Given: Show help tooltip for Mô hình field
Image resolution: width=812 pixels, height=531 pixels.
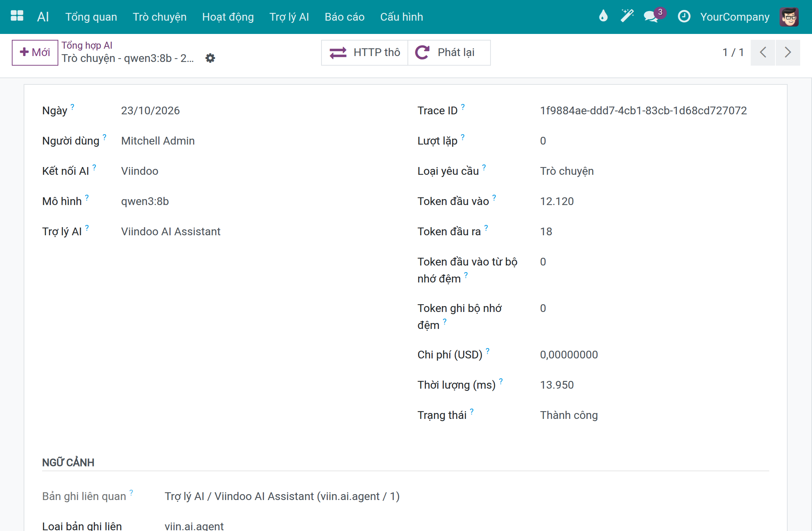Looking at the screenshot, I should click(87, 197).
